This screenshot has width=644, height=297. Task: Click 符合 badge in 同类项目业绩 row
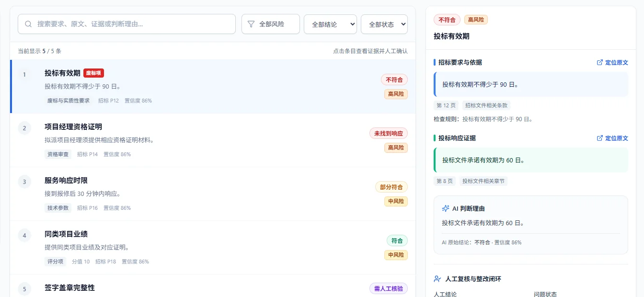397,240
